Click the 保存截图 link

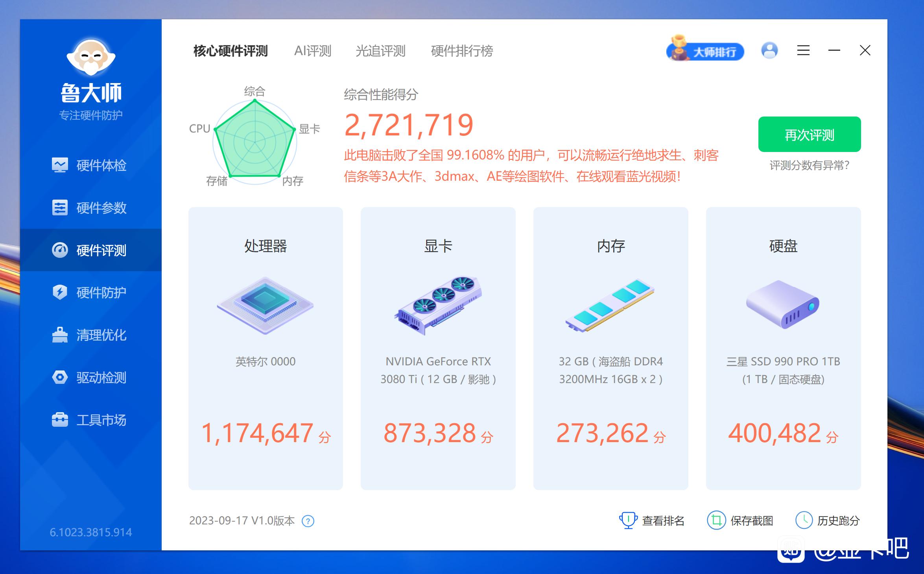tap(740, 521)
